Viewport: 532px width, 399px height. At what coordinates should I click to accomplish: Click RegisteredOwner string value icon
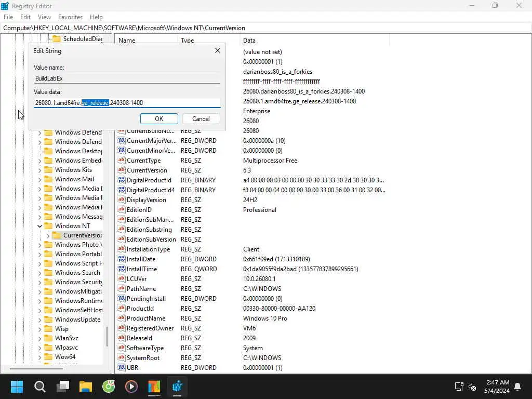[122, 328]
